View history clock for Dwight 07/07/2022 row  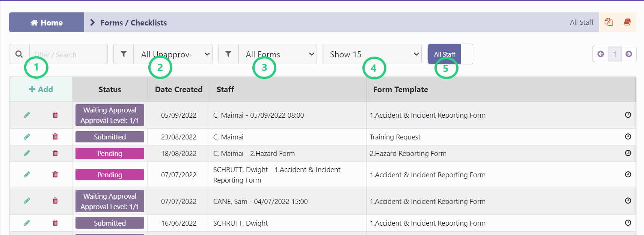point(628,174)
